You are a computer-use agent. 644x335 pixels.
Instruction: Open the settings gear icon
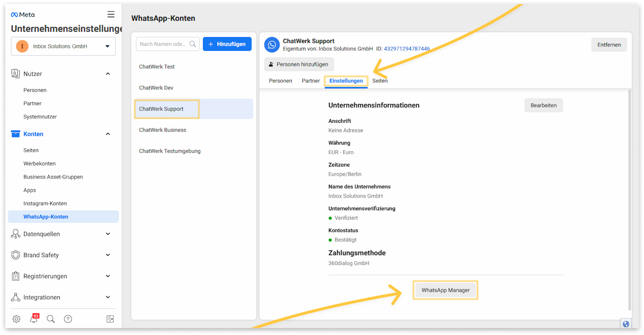[x=16, y=319]
